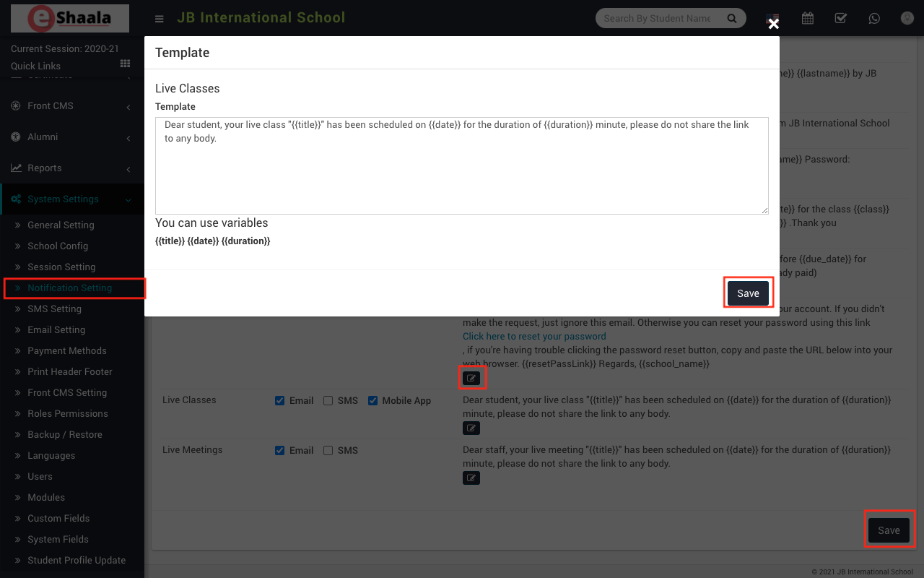Screen dimensions: 924x578
Task: Open the calendar icon in header
Action: (x=807, y=19)
